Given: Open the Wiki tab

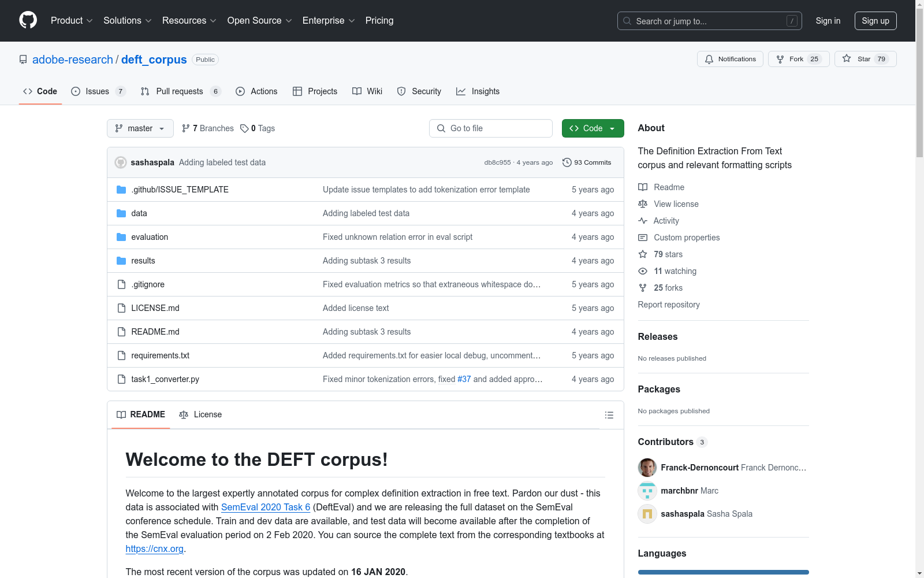Looking at the screenshot, I should [x=367, y=91].
